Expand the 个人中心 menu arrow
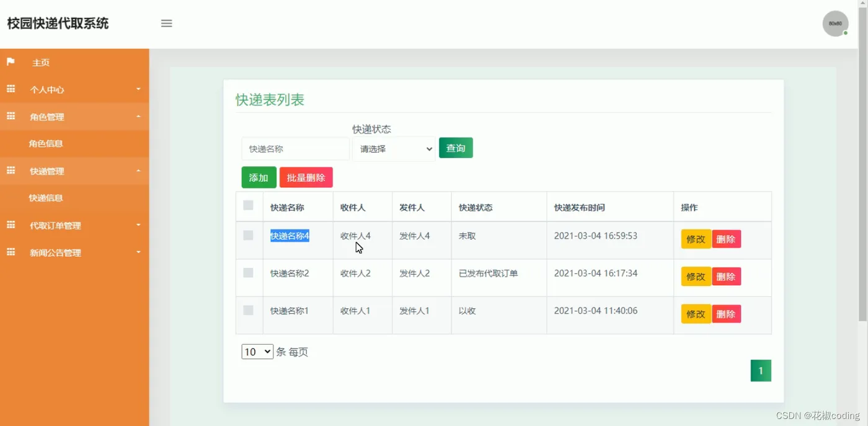 click(138, 89)
